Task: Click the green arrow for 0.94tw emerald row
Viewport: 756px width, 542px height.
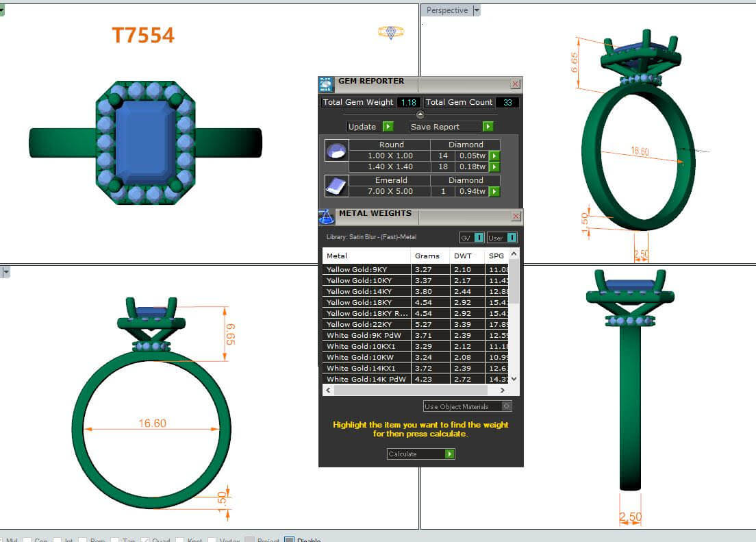Action: [x=494, y=192]
